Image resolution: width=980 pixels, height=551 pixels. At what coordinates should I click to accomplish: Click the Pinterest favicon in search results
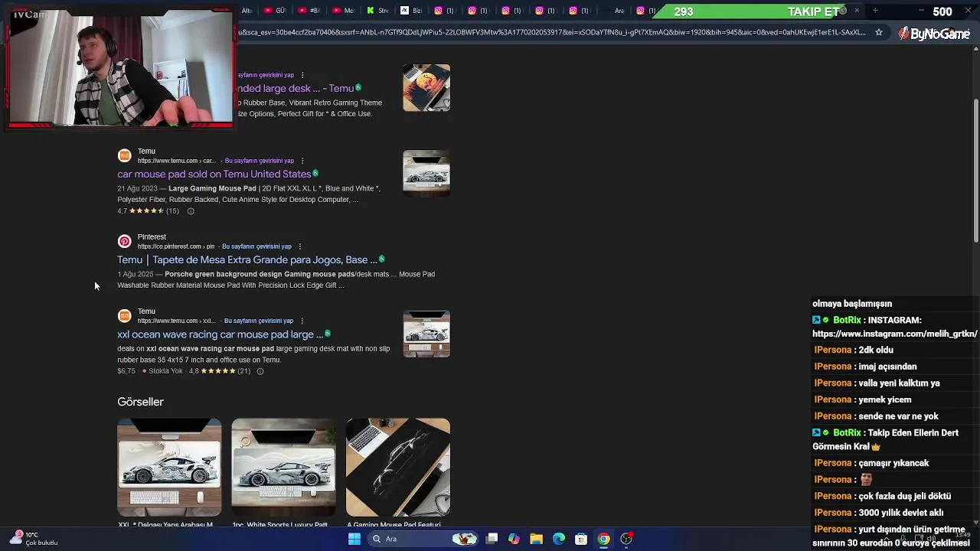124,241
